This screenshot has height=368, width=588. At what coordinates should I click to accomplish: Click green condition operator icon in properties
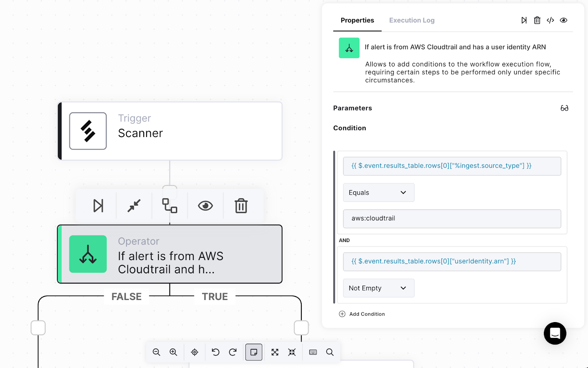tap(349, 48)
